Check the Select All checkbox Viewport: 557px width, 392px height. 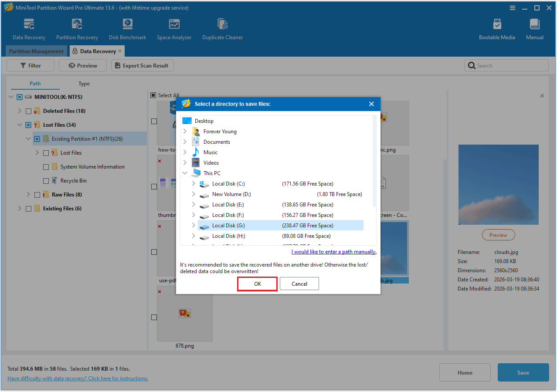[153, 95]
